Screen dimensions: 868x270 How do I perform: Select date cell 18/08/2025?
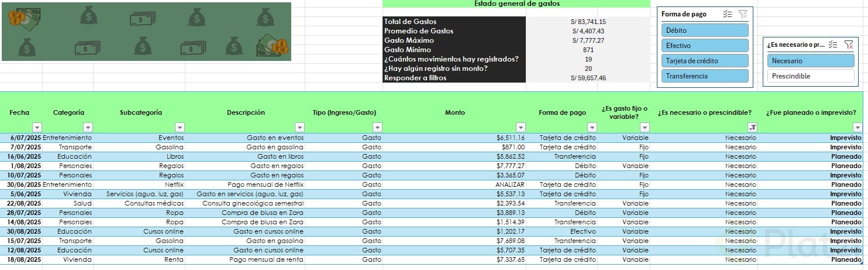coord(22,259)
